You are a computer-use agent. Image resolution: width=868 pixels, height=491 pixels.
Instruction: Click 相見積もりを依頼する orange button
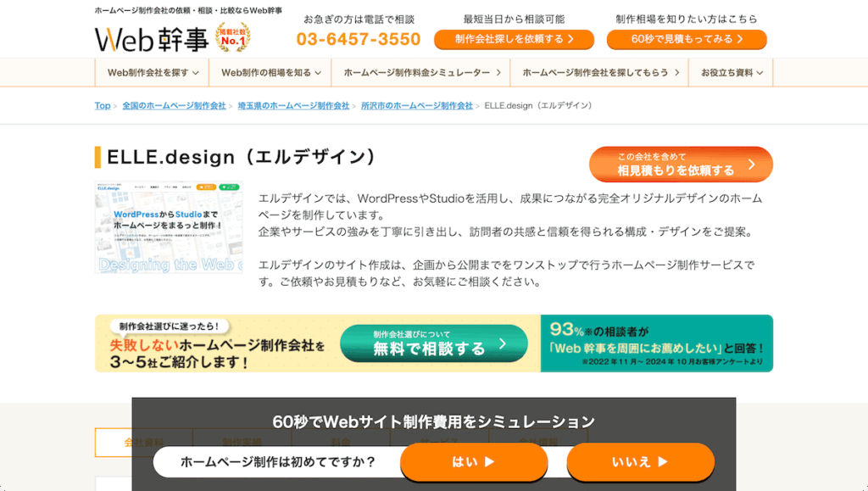click(681, 165)
